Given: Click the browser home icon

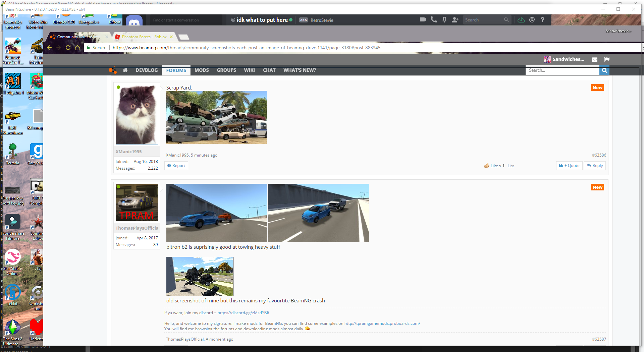Looking at the screenshot, I should pyautogui.click(x=77, y=48).
